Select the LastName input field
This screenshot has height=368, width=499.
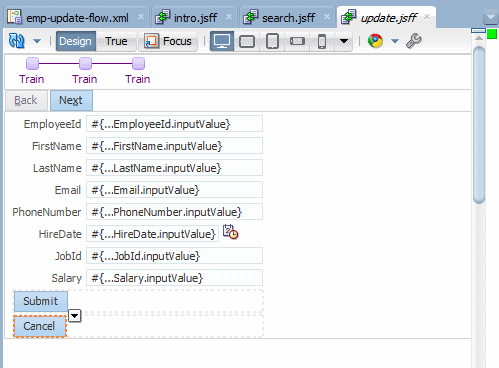[174, 168]
